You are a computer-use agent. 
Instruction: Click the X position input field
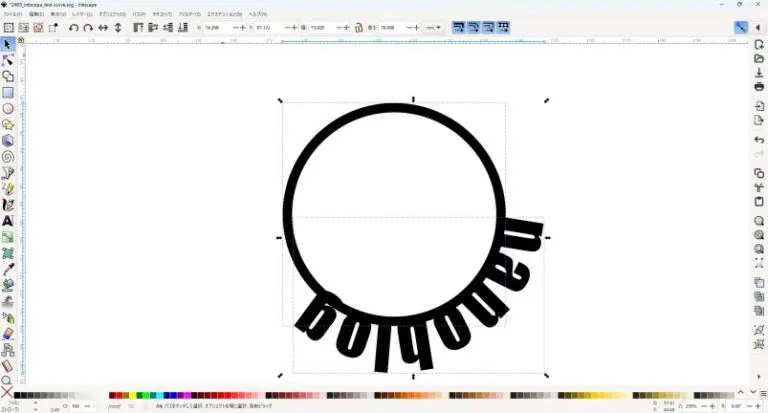[217, 28]
